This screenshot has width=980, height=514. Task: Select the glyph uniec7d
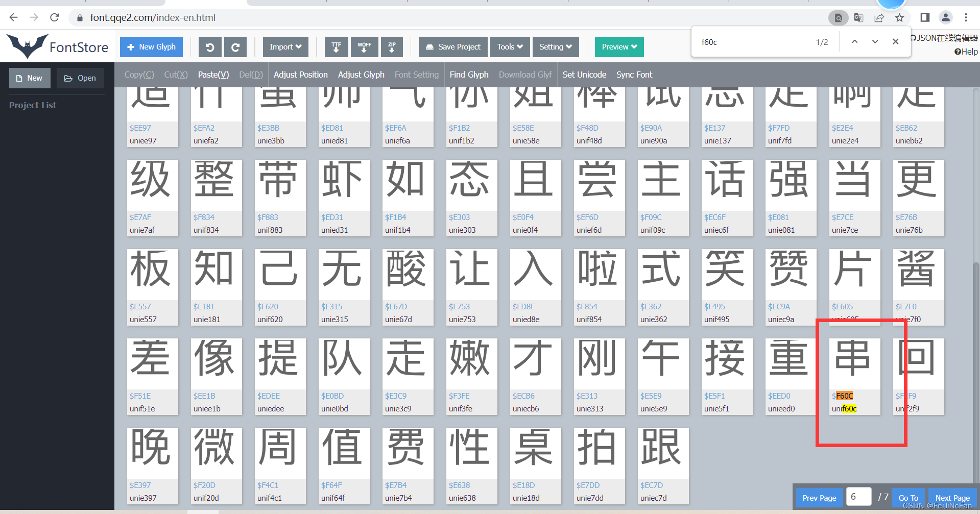click(663, 466)
